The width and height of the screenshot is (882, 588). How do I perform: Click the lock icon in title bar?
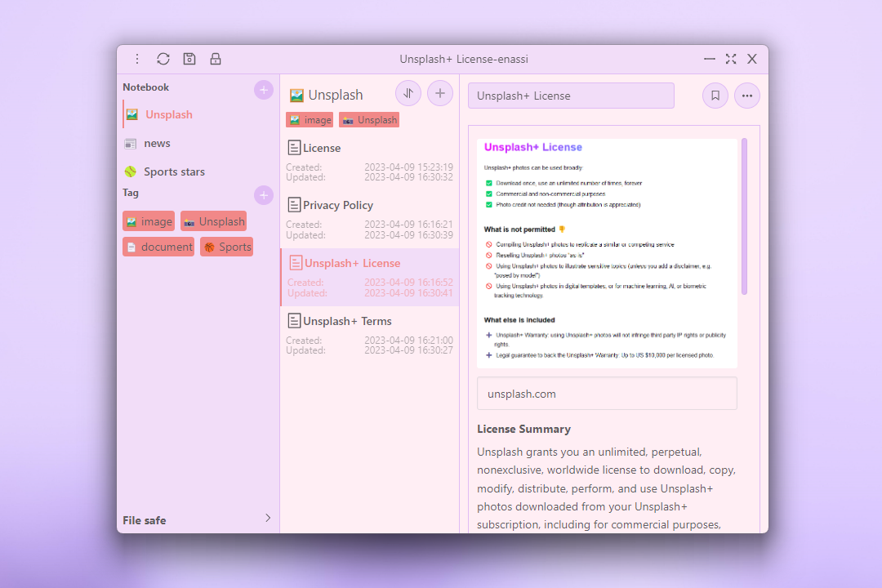click(x=216, y=59)
